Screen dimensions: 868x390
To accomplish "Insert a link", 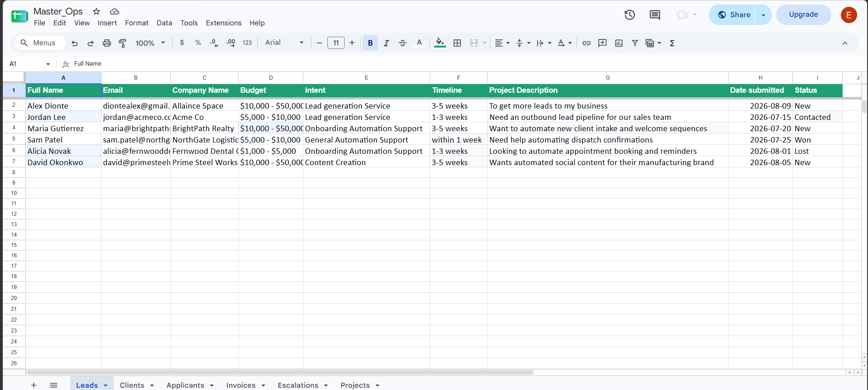I will click(586, 43).
